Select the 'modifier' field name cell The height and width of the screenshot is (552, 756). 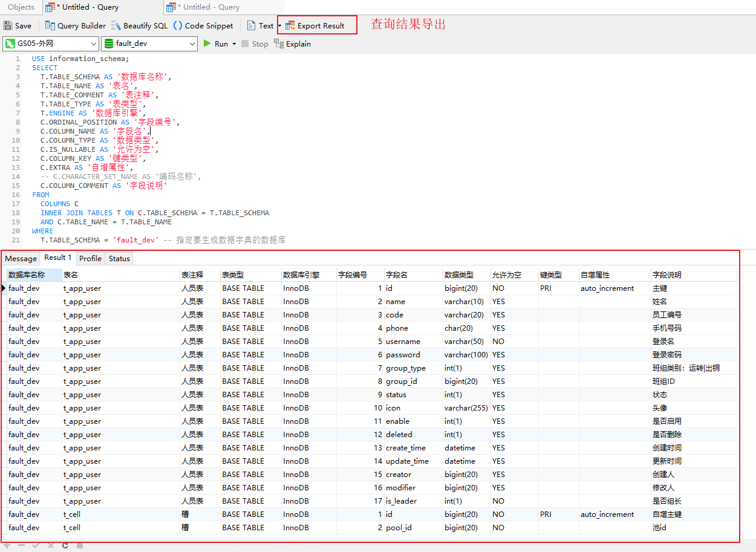pos(413,487)
